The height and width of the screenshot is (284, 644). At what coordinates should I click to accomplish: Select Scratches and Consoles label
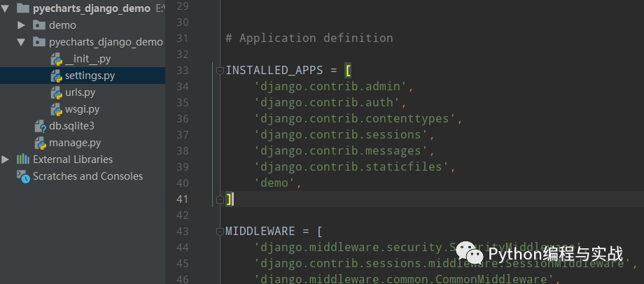click(x=88, y=176)
